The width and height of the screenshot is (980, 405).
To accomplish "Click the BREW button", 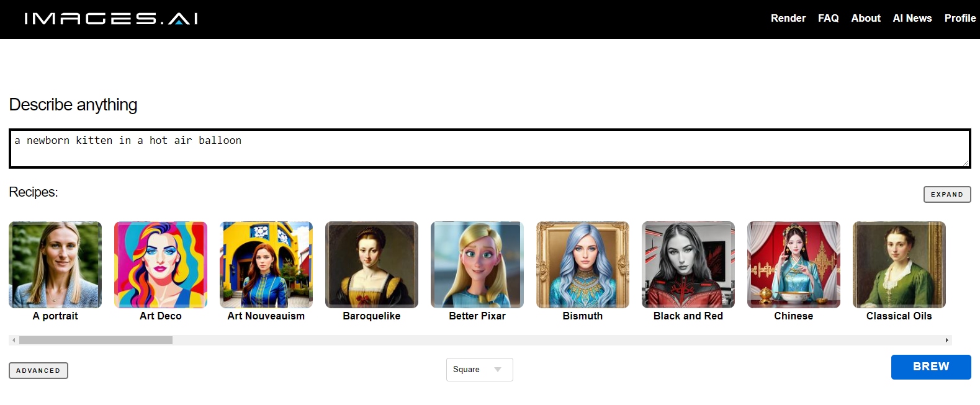I will [931, 367].
